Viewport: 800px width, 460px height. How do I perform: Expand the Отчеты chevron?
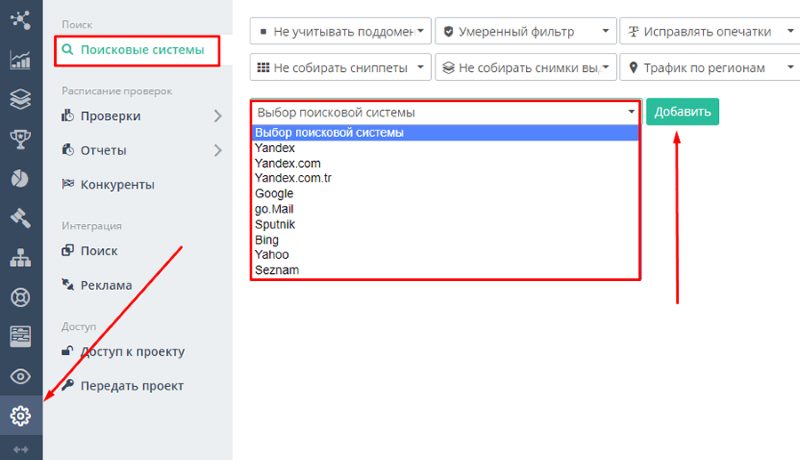tap(218, 150)
